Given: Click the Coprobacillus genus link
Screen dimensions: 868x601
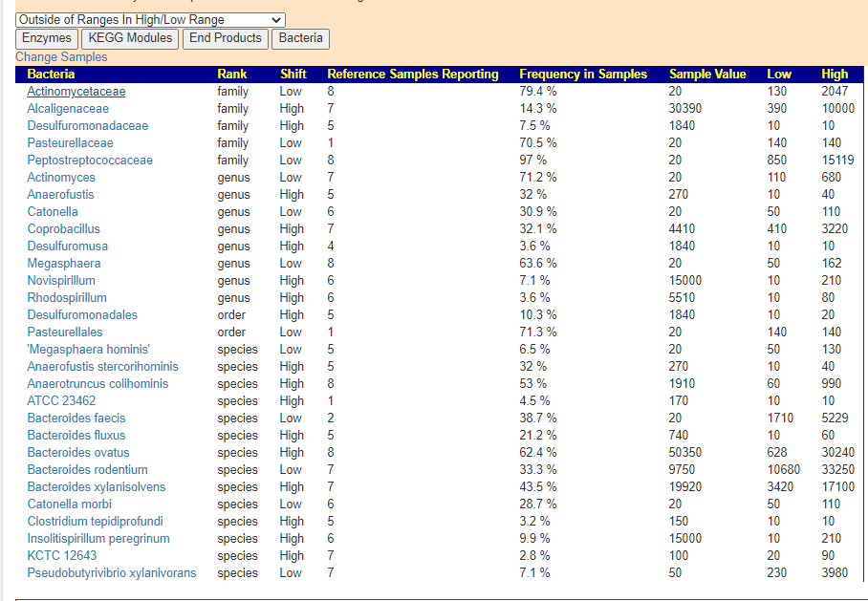Looking at the screenshot, I should 63,229.
